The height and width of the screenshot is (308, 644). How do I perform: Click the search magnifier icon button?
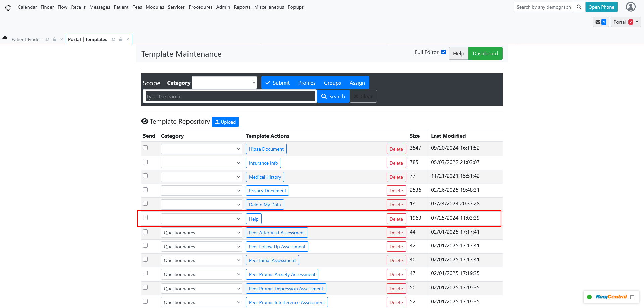pos(579,7)
